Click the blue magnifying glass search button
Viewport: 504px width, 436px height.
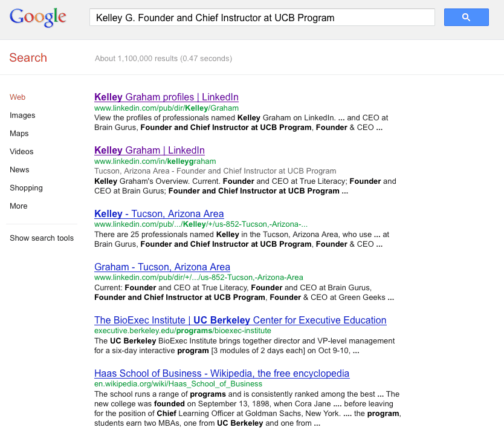466,18
